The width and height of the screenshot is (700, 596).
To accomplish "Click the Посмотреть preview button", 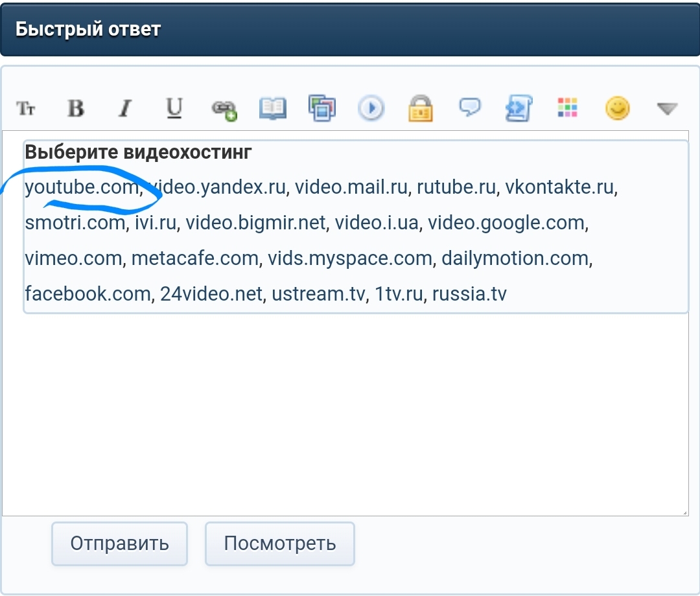I will tap(280, 544).
